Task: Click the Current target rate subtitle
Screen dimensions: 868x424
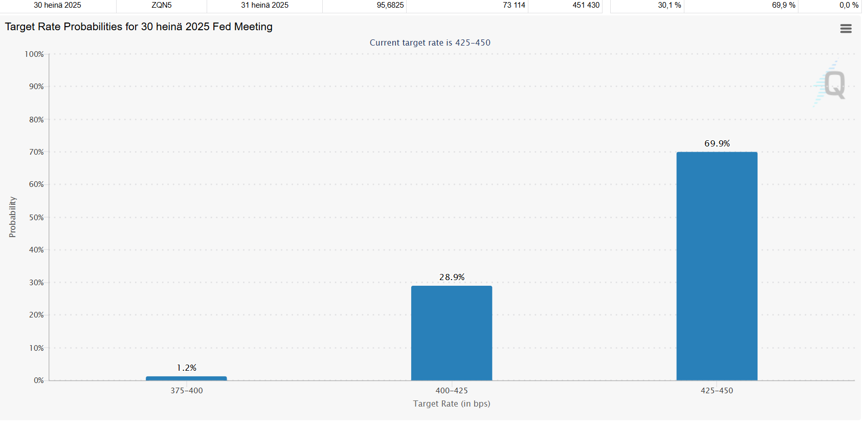Action: click(430, 43)
